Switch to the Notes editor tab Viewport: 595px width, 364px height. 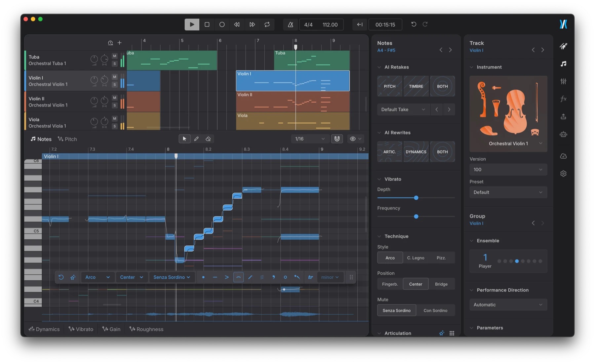point(41,139)
